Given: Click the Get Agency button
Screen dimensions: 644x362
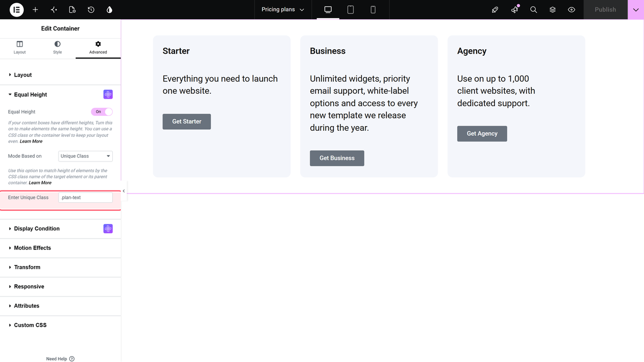Looking at the screenshot, I should (482, 134).
